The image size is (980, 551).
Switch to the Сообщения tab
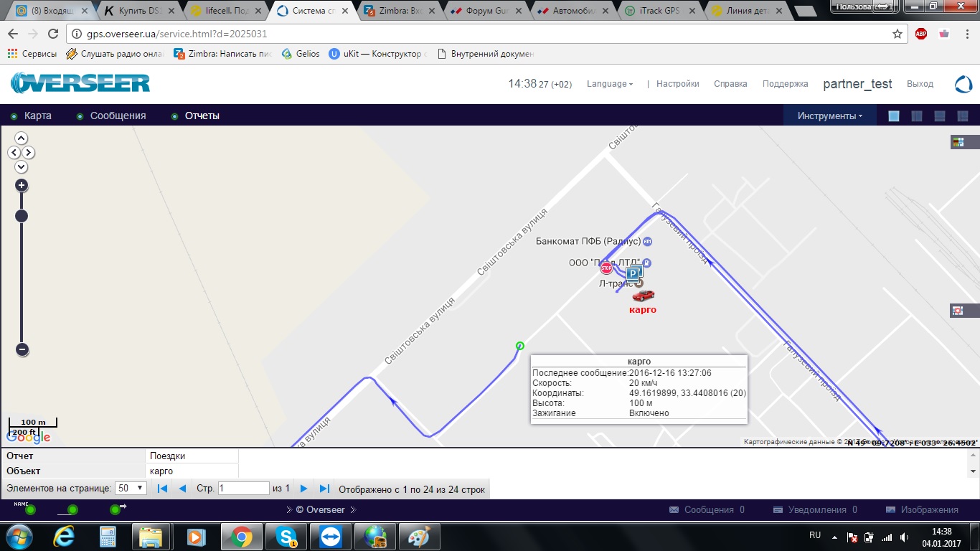click(118, 116)
